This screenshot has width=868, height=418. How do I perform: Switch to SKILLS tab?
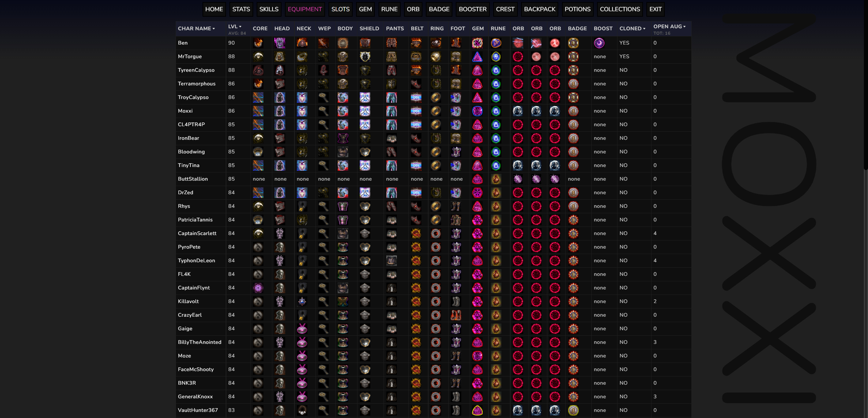[x=269, y=9]
